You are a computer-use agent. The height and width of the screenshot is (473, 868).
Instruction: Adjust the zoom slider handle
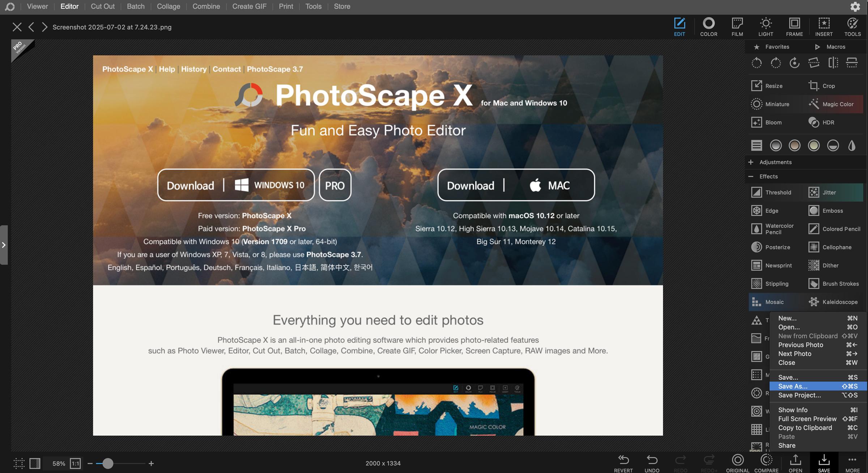pos(107,463)
